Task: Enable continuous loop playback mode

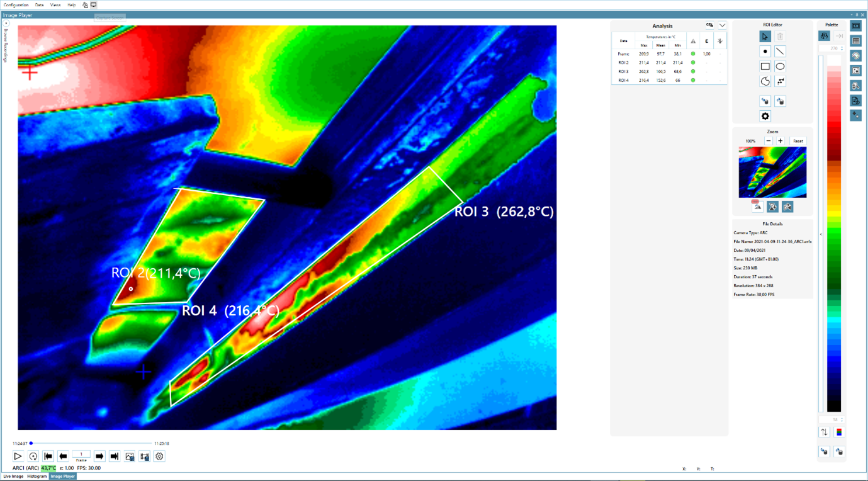Action: tap(33, 456)
